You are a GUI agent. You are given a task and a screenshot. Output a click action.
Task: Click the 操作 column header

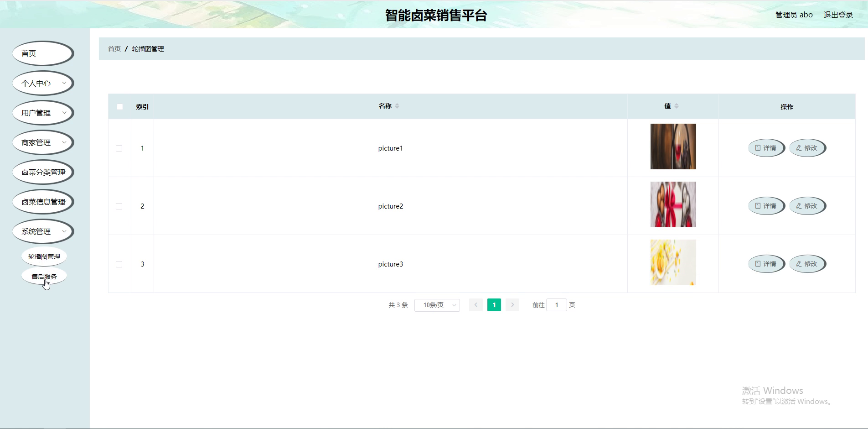coord(787,107)
